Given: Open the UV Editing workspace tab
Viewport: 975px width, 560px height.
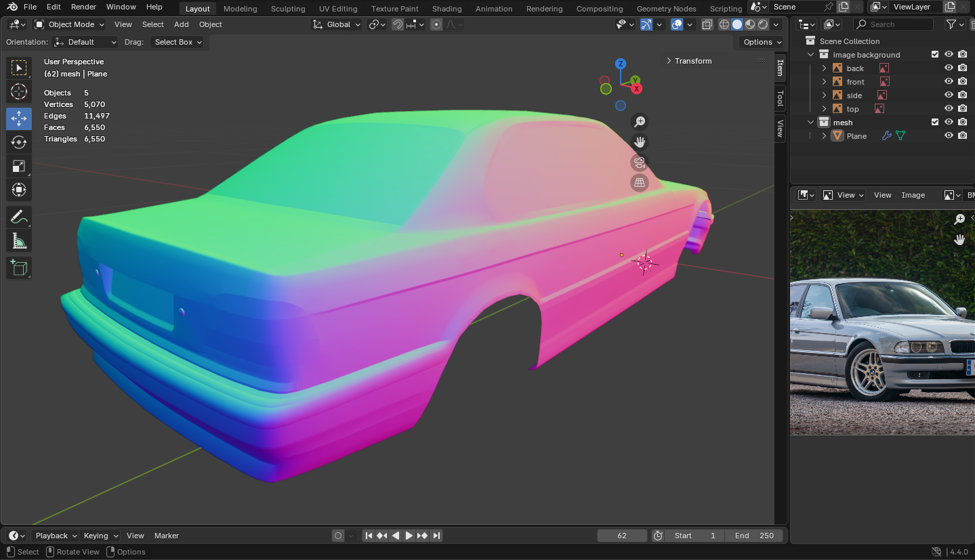Looking at the screenshot, I should [338, 9].
